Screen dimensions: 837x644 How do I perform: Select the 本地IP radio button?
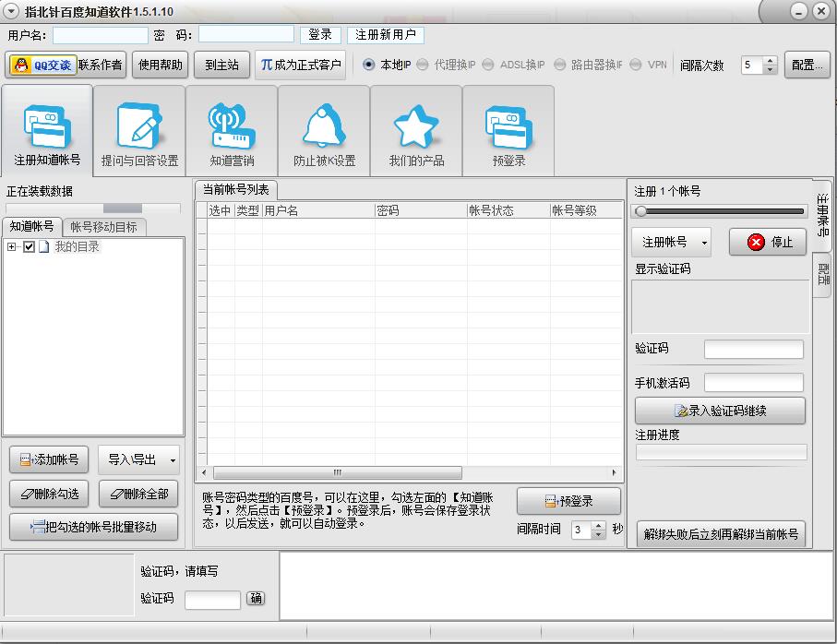tap(369, 65)
